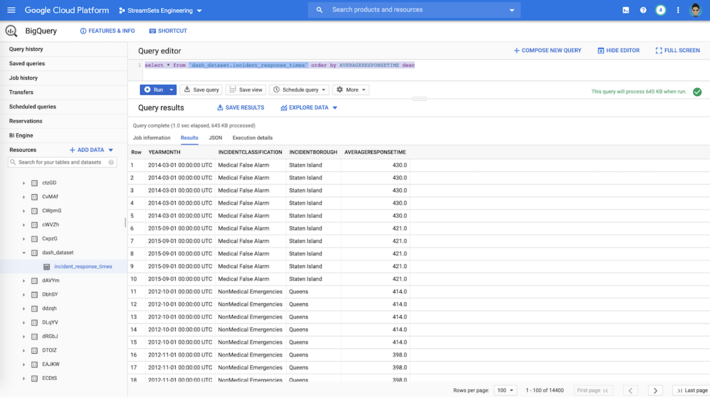The height and width of the screenshot is (398, 710).
Task: Run the query
Action: click(x=153, y=90)
